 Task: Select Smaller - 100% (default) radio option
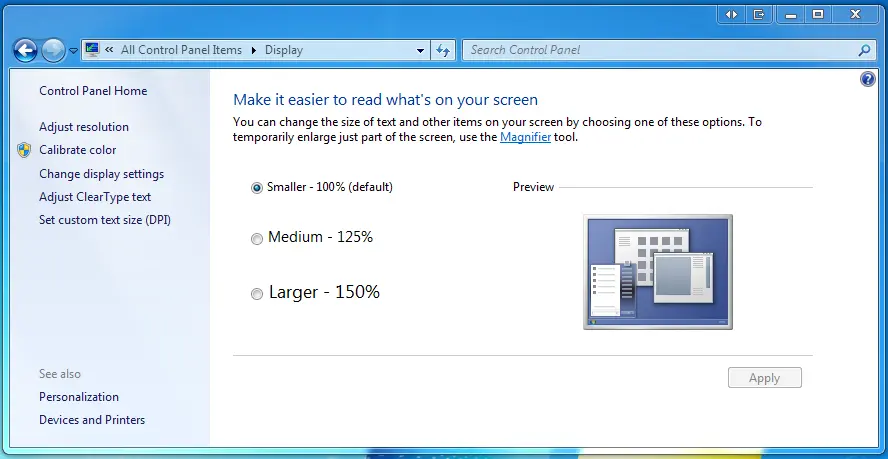pos(257,187)
